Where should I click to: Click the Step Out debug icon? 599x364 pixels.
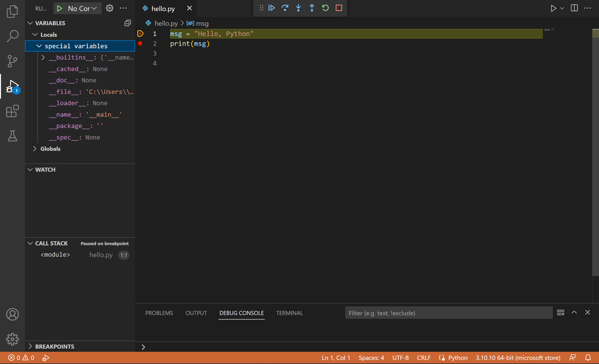click(311, 8)
